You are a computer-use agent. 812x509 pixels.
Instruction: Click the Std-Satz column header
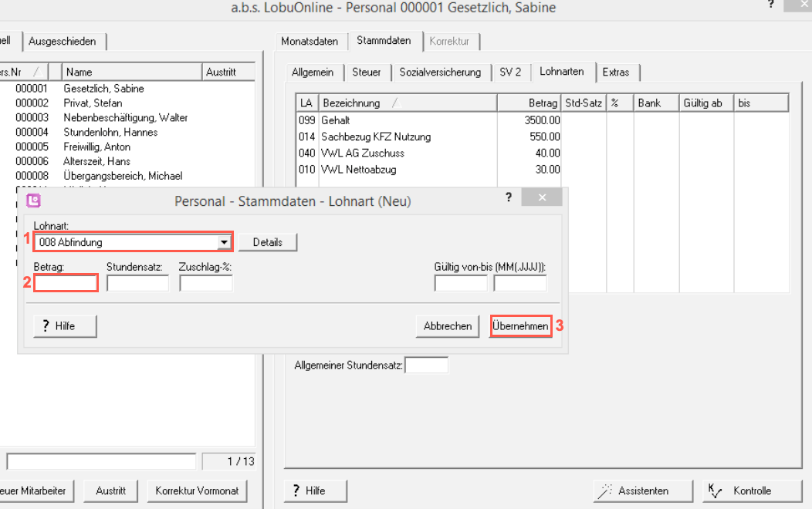[583, 103]
